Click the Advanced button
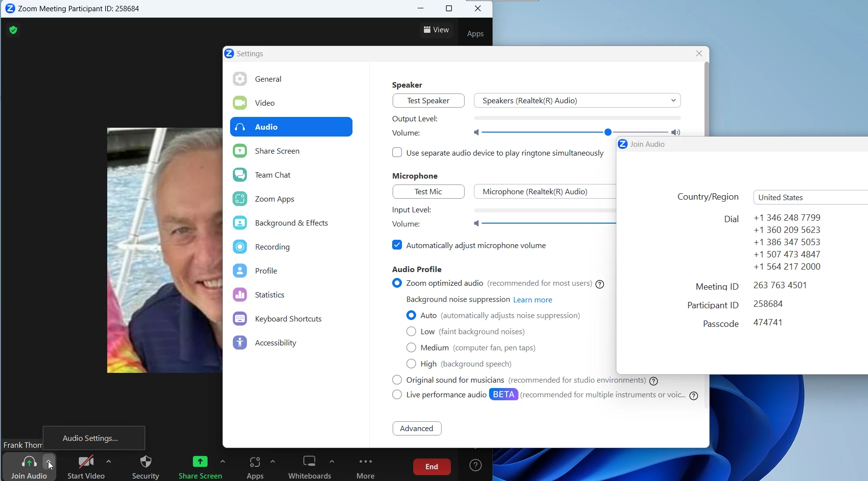This screenshot has height=481, width=868. tap(417, 429)
